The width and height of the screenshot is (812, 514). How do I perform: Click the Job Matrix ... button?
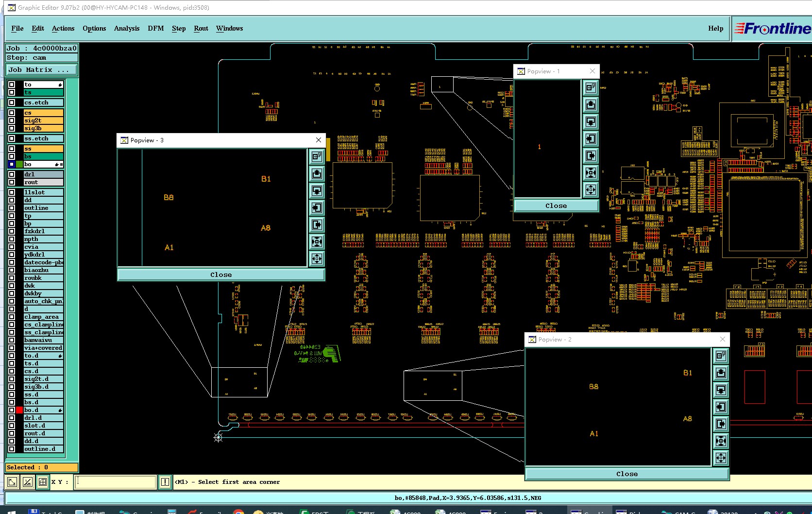[42, 69]
